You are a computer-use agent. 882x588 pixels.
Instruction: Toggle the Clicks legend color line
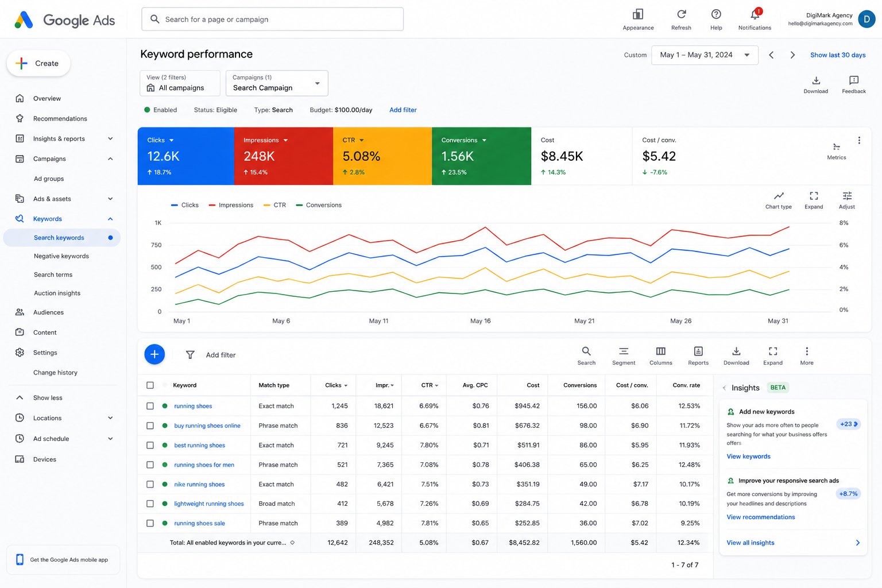(175, 205)
